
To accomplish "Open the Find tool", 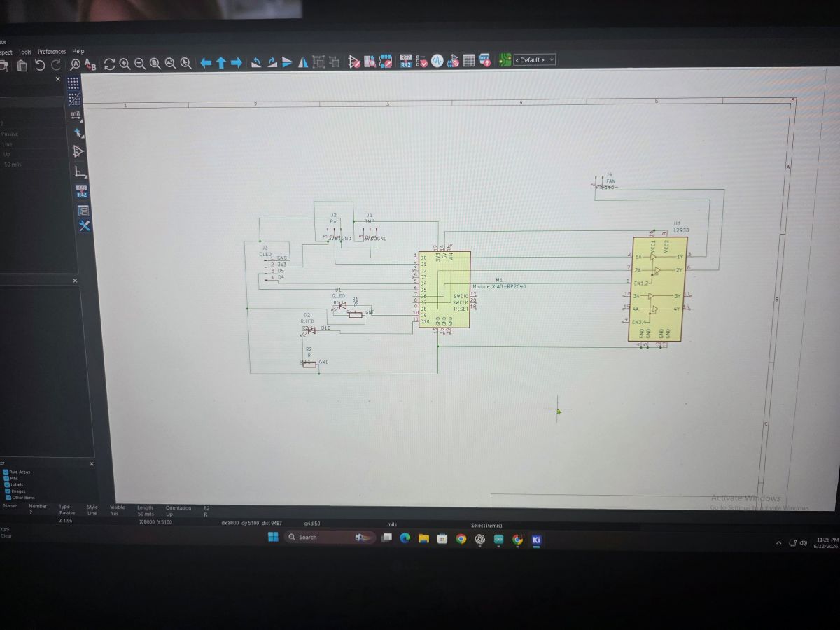I will click(x=75, y=64).
